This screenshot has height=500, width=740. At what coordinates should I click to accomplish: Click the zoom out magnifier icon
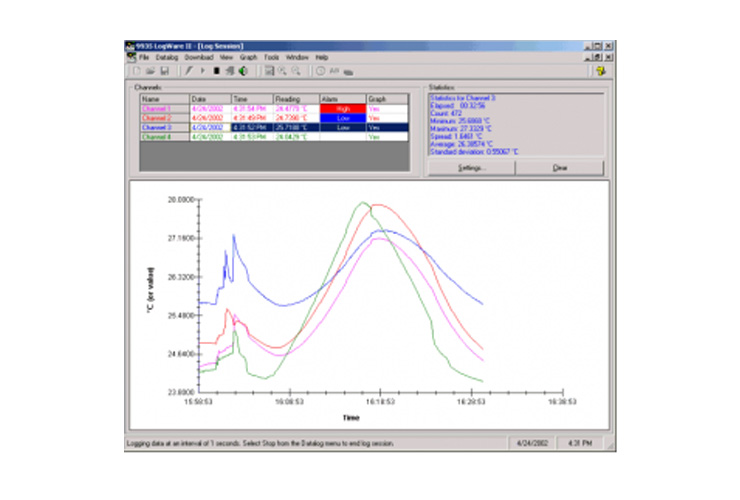[296, 71]
